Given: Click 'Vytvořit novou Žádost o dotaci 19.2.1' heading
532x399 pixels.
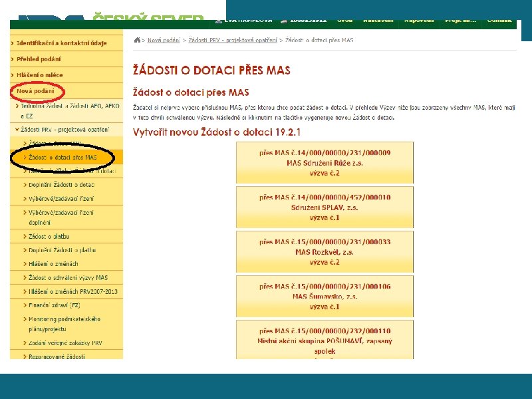Looking at the screenshot, I should pyautogui.click(x=217, y=132).
